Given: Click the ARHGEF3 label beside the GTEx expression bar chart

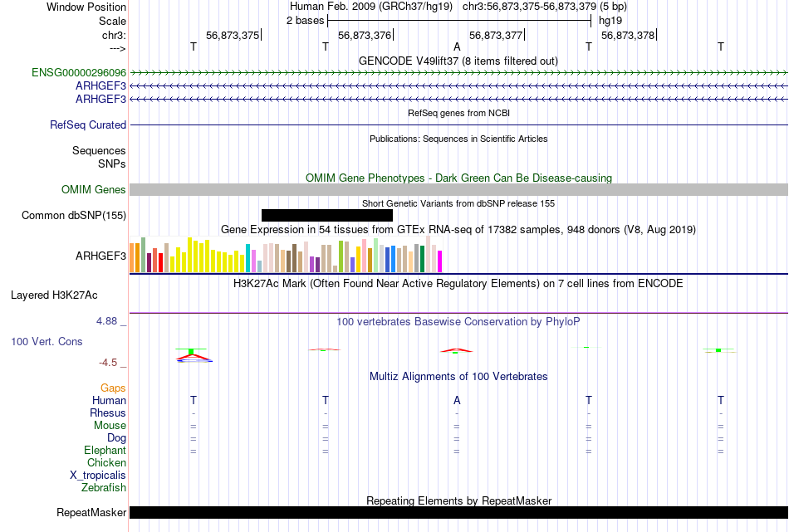Looking at the screenshot, I should click(100, 256).
